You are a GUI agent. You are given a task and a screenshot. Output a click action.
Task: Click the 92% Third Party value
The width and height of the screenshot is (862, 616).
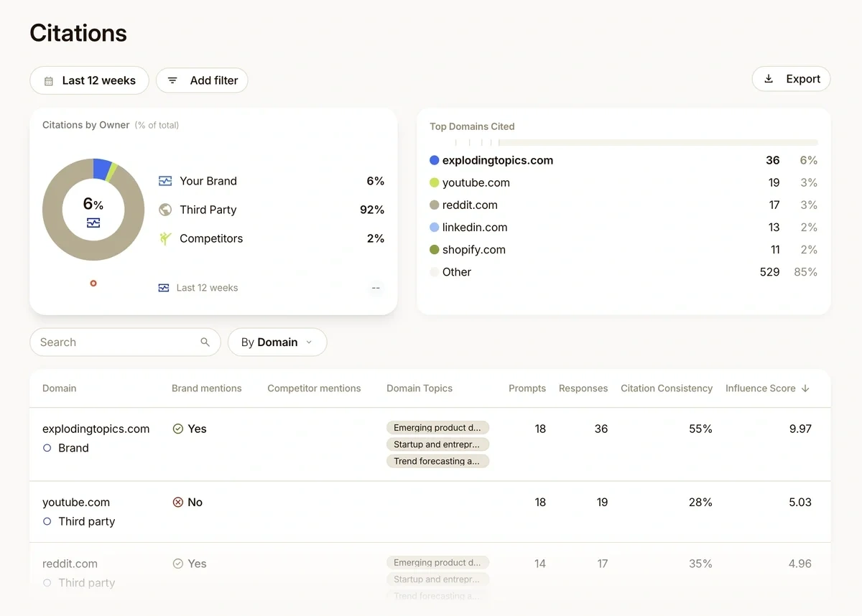click(x=372, y=210)
